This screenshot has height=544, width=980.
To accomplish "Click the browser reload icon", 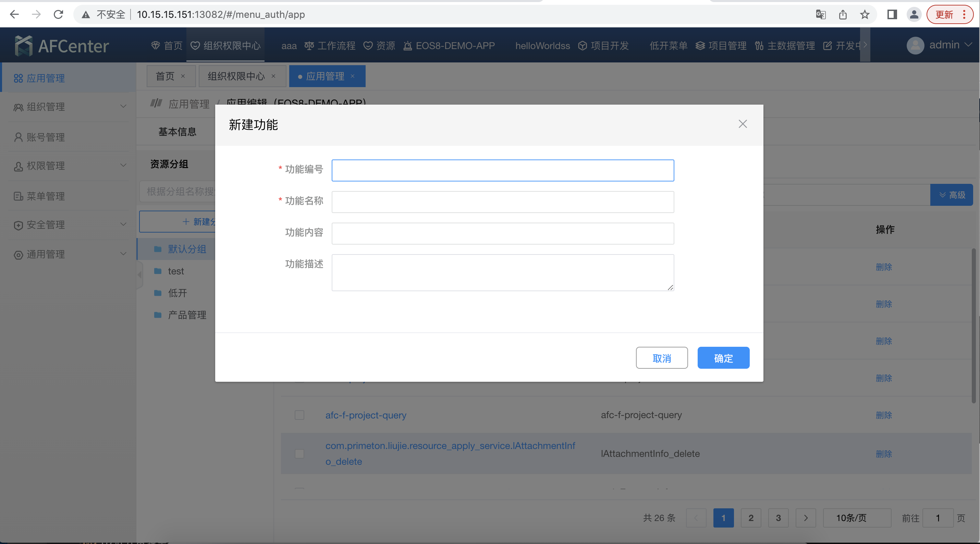I will pyautogui.click(x=58, y=14).
